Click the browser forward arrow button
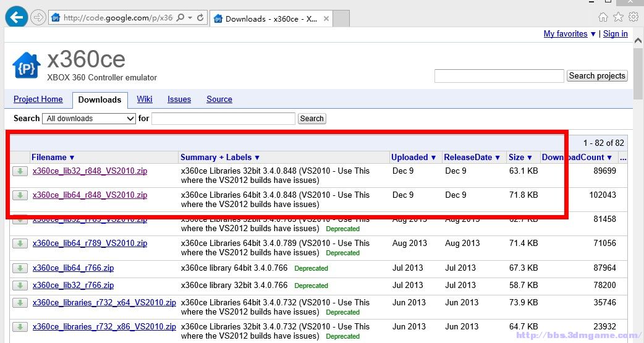Image resolution: width=644 pixels, height=343 pixels. (x=38, y=18)
